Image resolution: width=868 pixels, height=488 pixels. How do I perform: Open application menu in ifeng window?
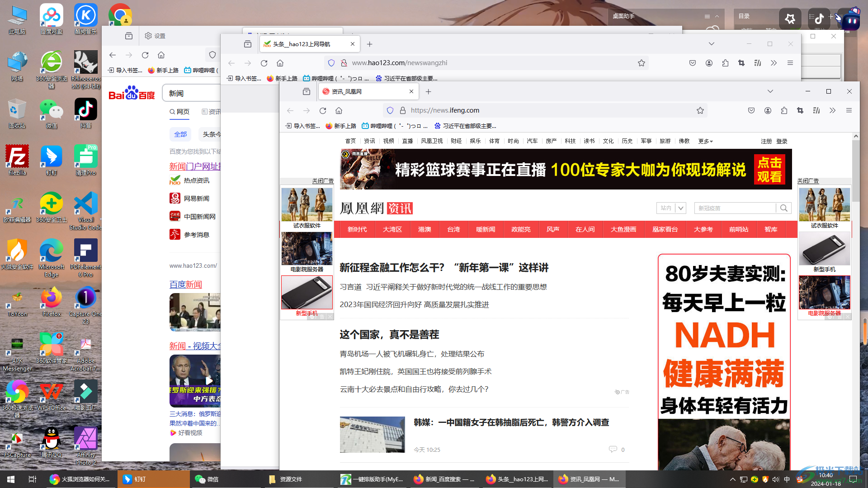pos(849,111)
